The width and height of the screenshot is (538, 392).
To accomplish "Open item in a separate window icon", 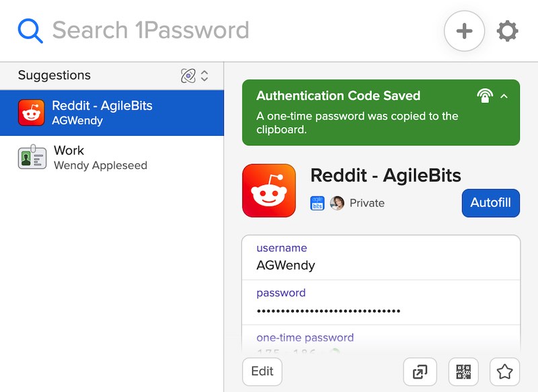I will [x=420, y=372].
